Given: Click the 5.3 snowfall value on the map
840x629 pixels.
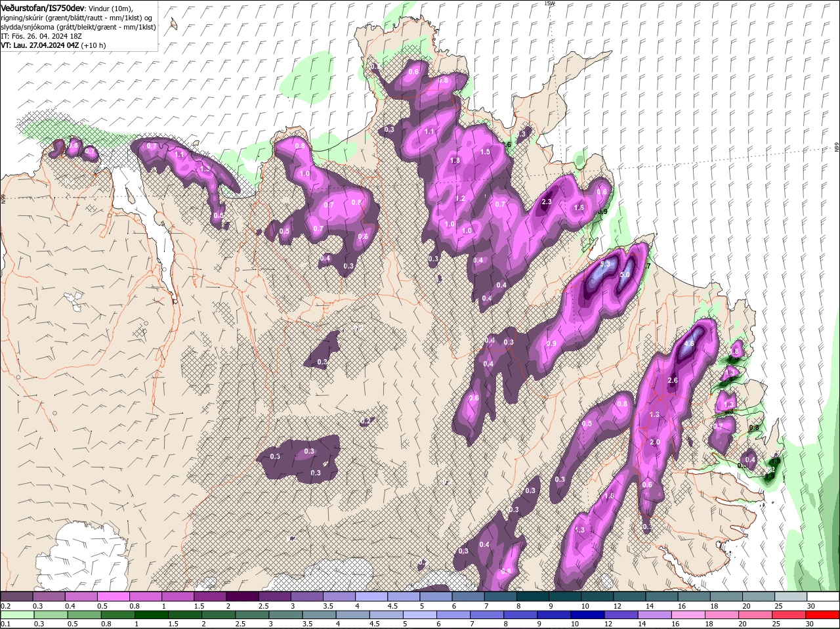Looking at the screenshot, I should (606, 264).
